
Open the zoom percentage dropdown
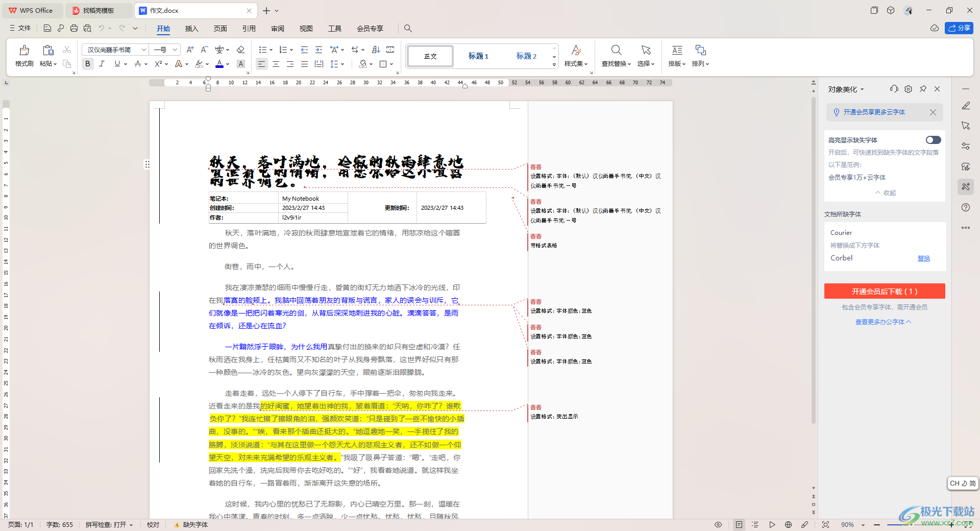click(863, 524)
